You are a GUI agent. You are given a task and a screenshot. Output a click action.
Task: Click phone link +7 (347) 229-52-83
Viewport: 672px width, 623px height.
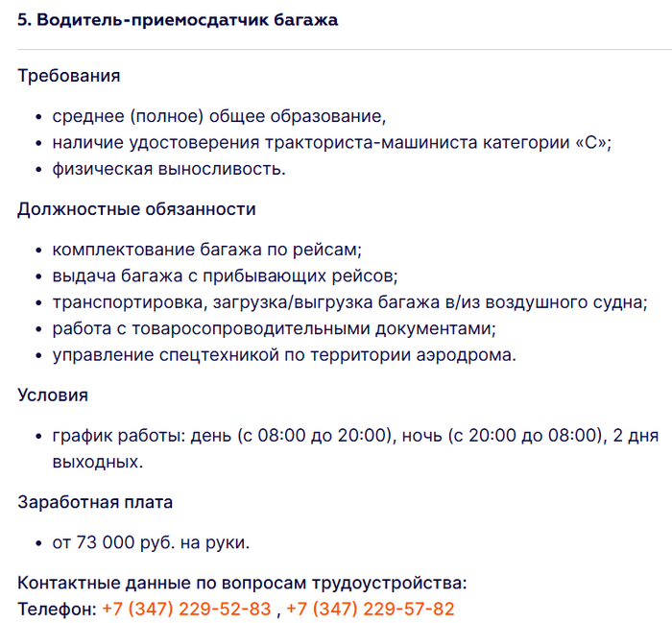(x=186, y=609)
